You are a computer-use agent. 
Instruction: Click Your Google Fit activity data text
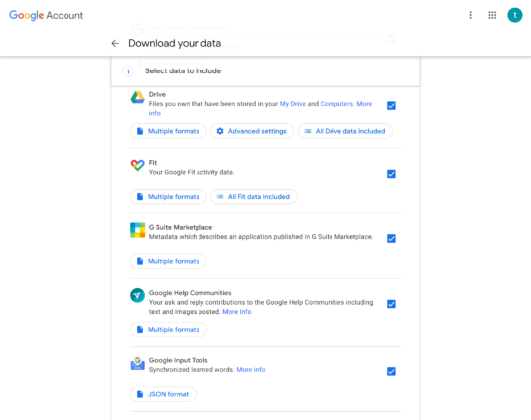coord(192,172)
